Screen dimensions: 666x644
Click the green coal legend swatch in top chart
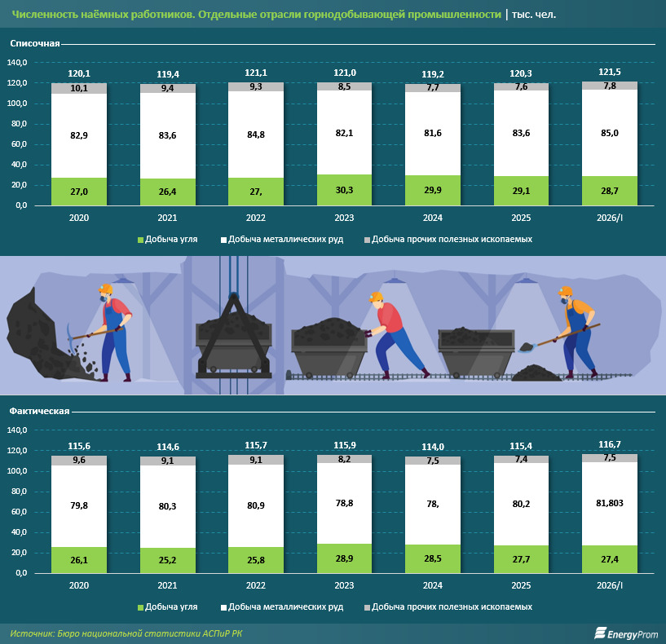coord(140,240)
